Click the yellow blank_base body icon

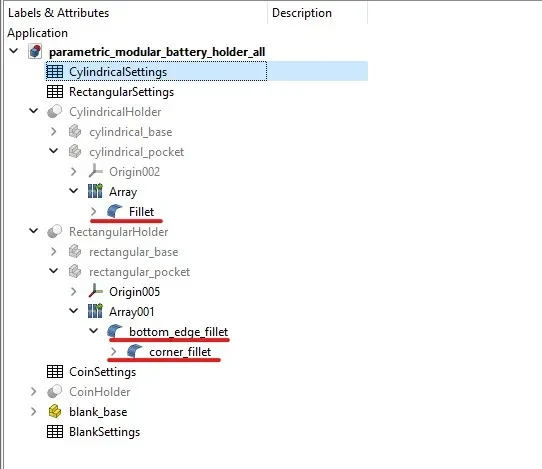click(55, 412)
